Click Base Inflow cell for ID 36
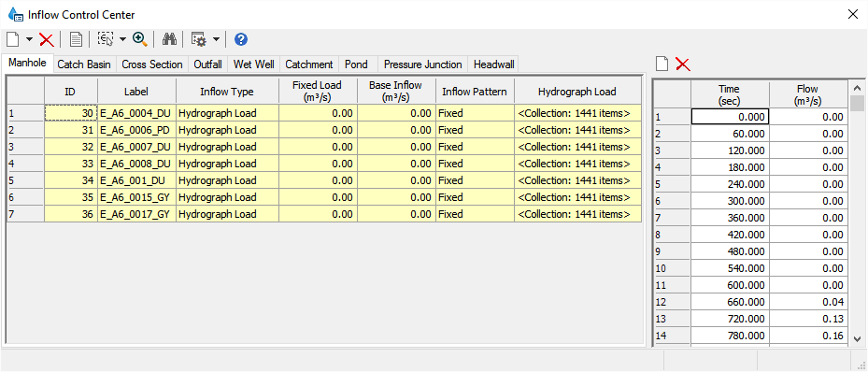Screen dimensions: 868x372 click(396, 214)
